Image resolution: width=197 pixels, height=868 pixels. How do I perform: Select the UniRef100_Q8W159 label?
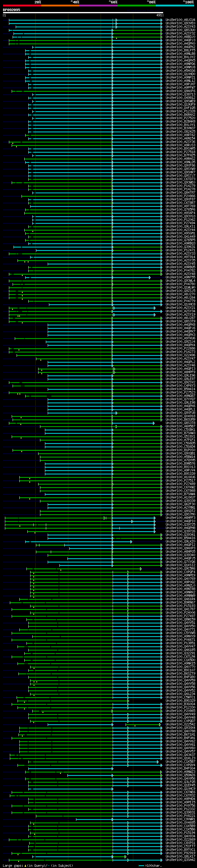pos(180,619)
